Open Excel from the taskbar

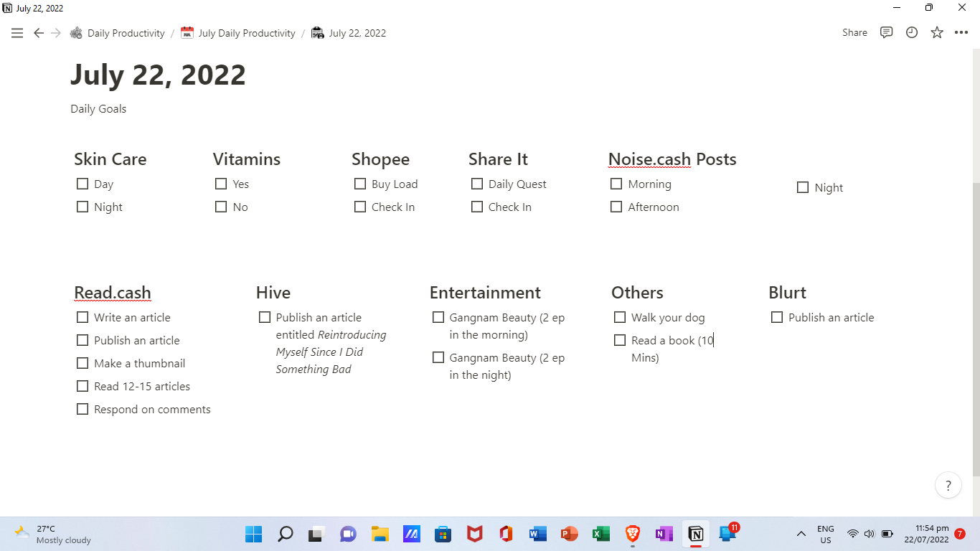pos(600,534)
